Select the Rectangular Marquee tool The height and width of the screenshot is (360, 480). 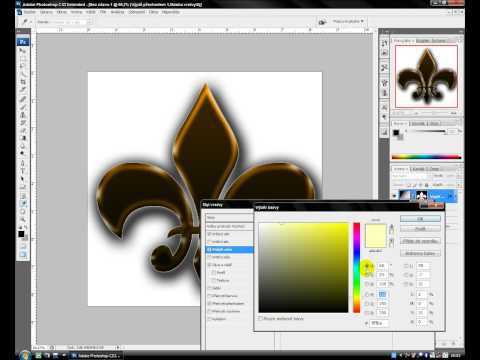coord(23,59)
